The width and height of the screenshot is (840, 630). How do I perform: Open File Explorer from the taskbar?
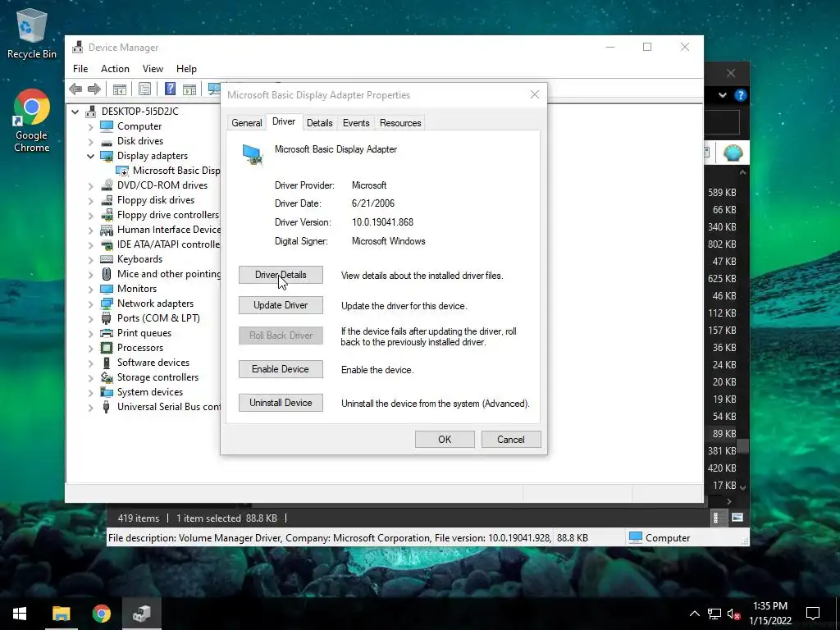pyautogui.click(x=61, y=614)
